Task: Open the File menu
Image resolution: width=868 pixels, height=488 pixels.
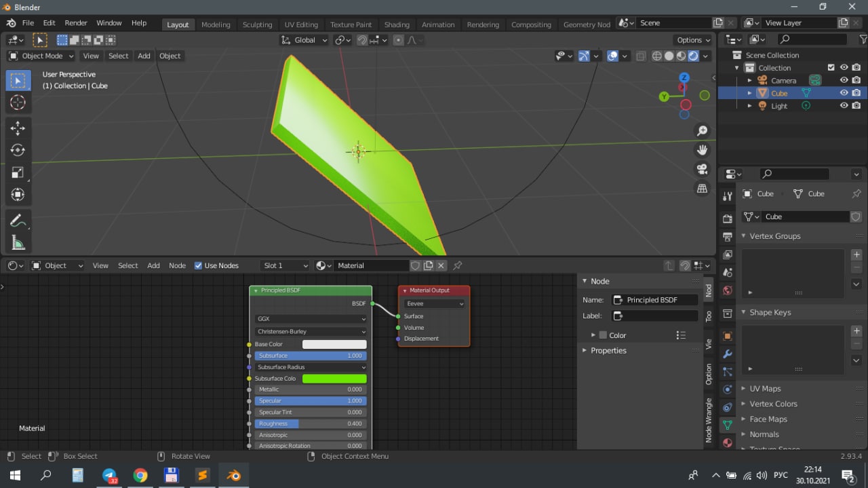Action: click(x=28, y=23)
